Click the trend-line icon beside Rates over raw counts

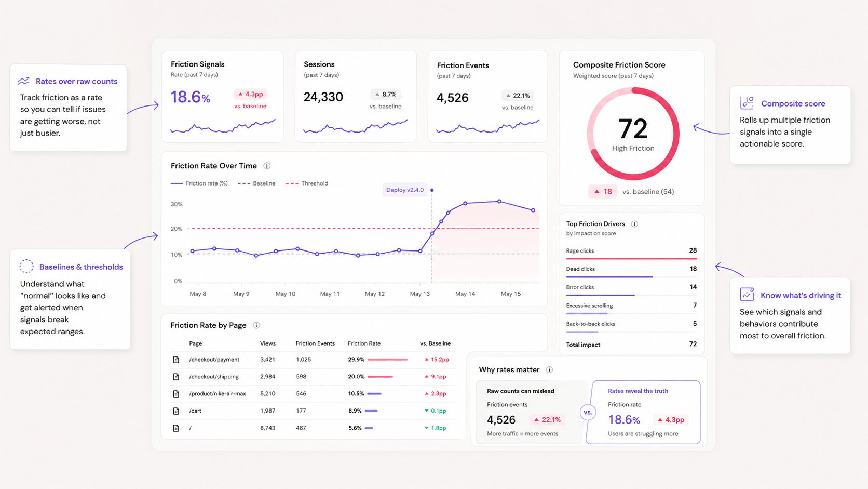[24, 81]
